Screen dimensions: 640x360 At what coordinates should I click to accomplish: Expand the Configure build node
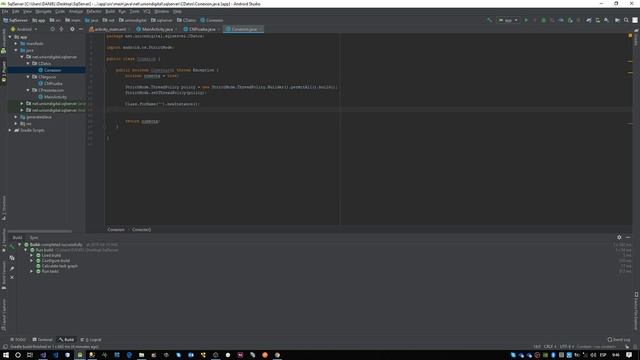click(32, 260)
